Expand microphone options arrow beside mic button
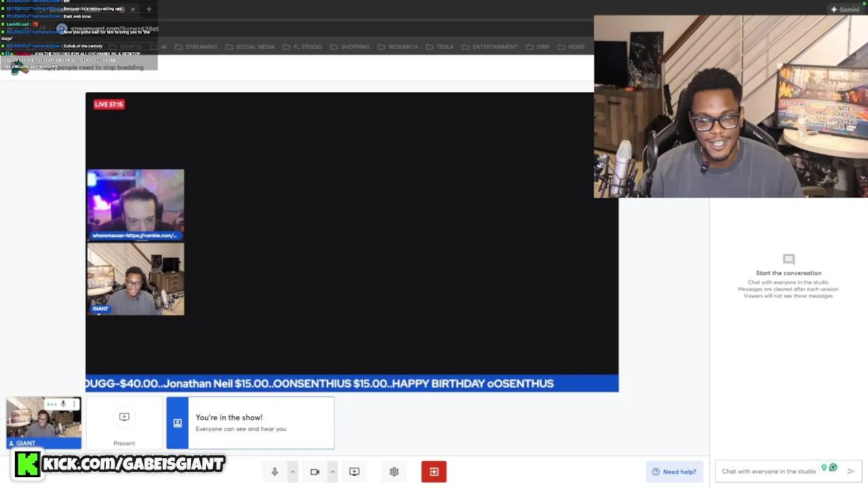 (x=293, y=472)
